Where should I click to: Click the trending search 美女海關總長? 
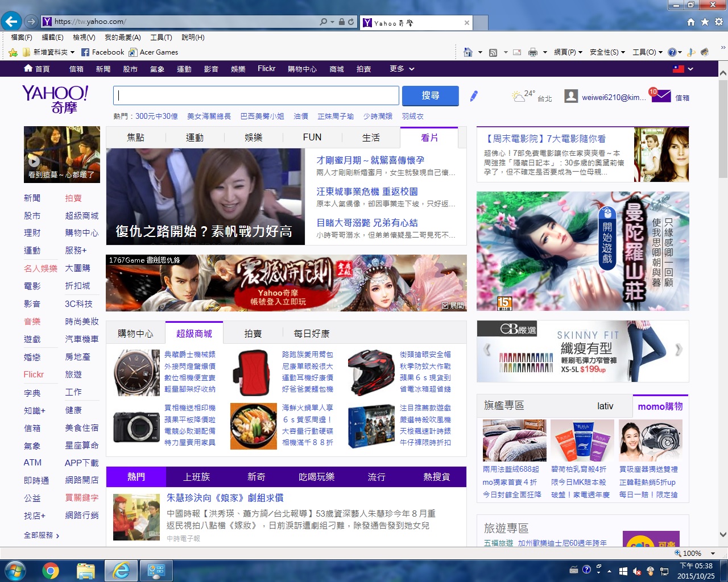[209, 116]
